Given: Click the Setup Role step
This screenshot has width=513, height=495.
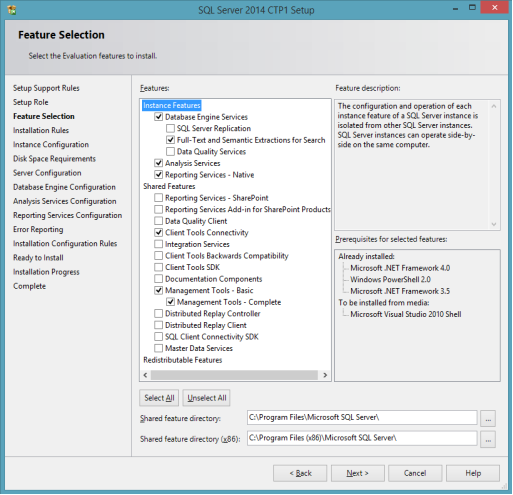Looking at the screenshot, I should (31, 102).
